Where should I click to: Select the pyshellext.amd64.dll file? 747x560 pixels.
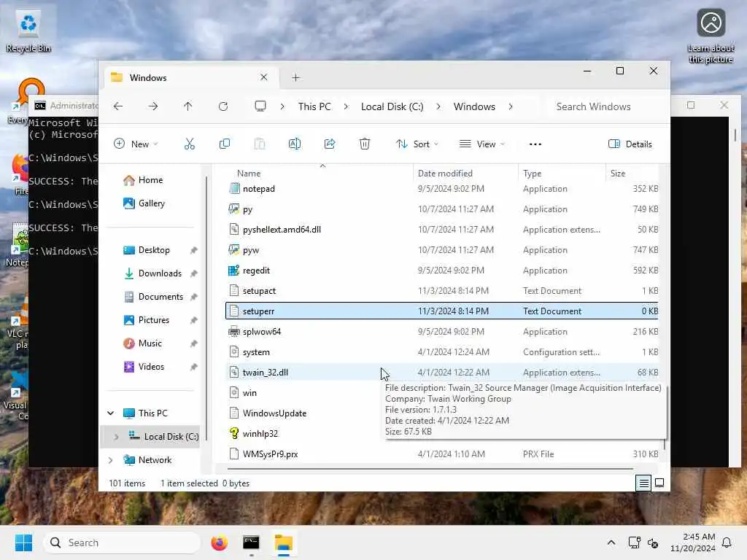(441, 230)
